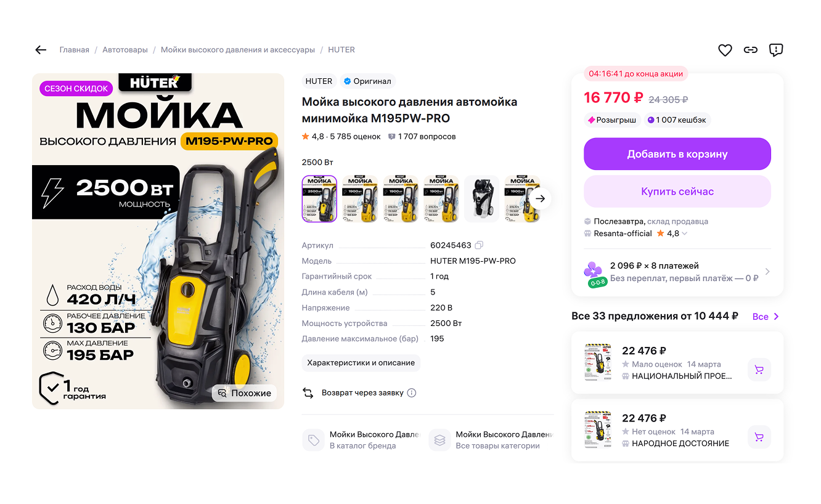
Task: Find similar items via Похожие
Action: coord(245,393)
